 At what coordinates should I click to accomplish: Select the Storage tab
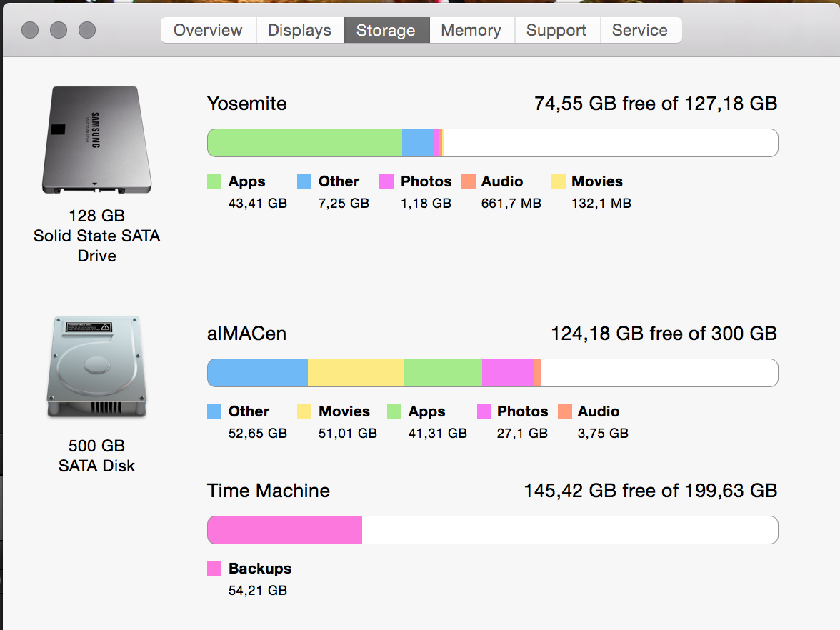coord(386,30)
